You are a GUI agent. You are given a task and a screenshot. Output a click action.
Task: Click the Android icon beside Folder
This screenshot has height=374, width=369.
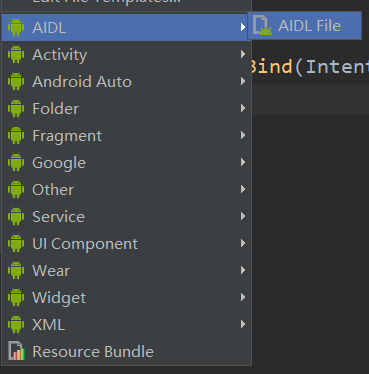[x=16, y=108]
